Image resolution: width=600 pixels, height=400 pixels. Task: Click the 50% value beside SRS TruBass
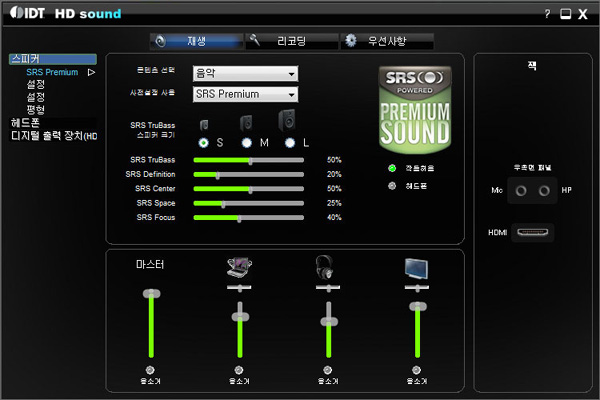click(334, 160)
